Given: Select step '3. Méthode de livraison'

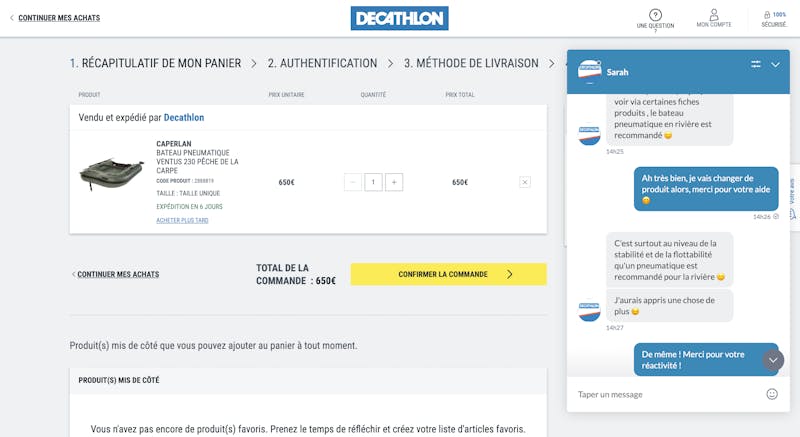Looking at the screenshot, I should tap(471, 63).
